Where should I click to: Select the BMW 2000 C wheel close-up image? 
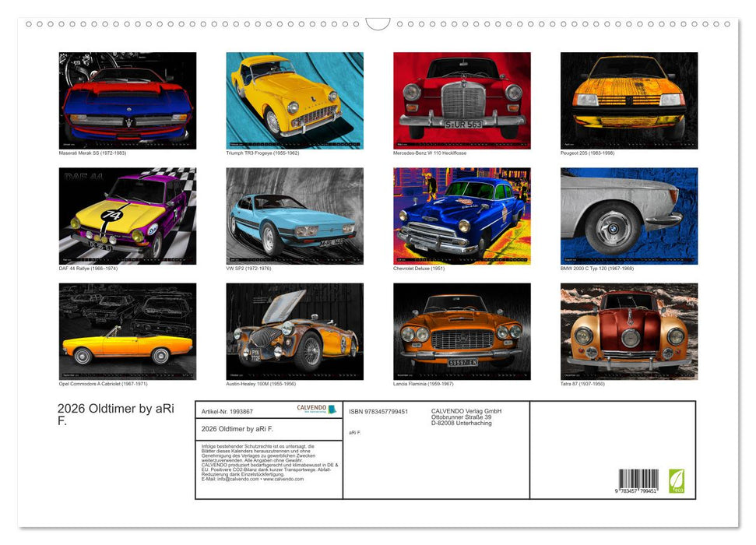coord(629,216)
